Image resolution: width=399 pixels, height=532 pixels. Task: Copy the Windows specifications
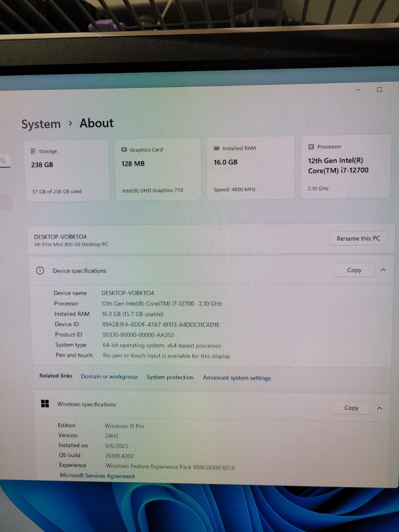coord(351,408)
